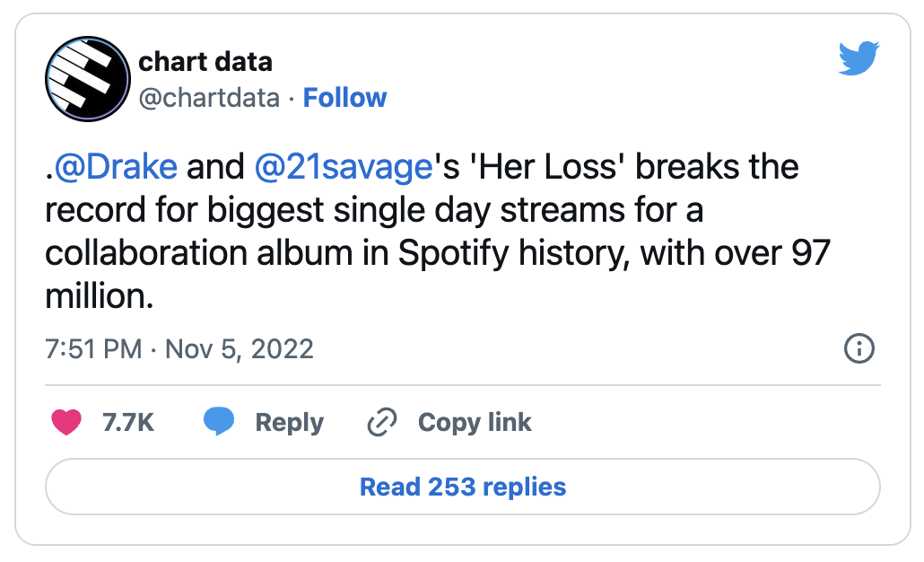Click the blue reply speech bubble icon
Screen dimensions: 924x562
[219, 422]
